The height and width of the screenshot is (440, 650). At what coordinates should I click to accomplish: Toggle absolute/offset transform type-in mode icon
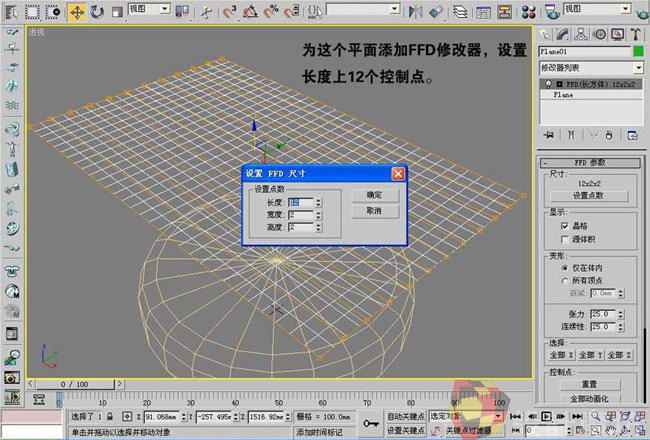pos(127,416)
